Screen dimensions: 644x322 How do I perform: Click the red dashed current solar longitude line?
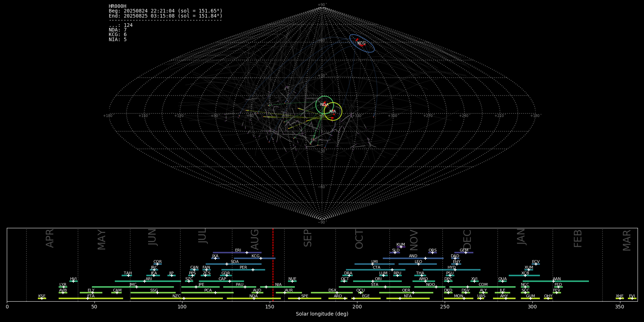273,264
